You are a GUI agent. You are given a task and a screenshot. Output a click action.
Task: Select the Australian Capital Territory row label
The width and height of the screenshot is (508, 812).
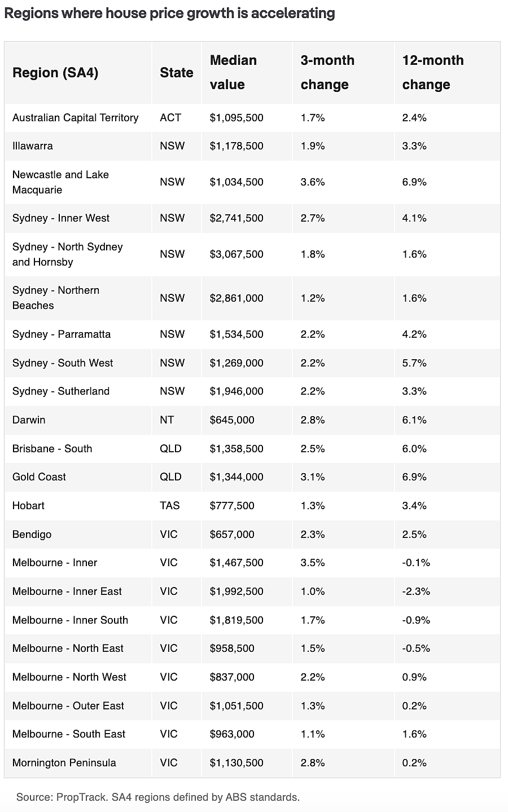tap(75, 118)
